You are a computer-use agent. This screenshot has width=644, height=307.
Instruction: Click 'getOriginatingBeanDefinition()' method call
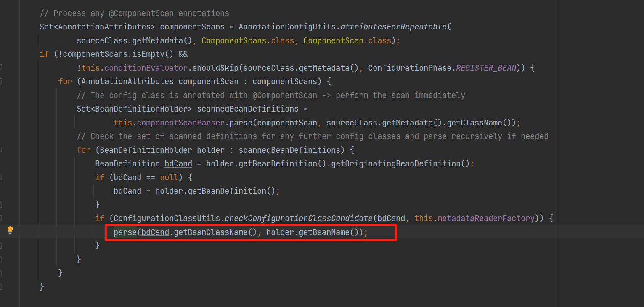click(x=400, y=163)
